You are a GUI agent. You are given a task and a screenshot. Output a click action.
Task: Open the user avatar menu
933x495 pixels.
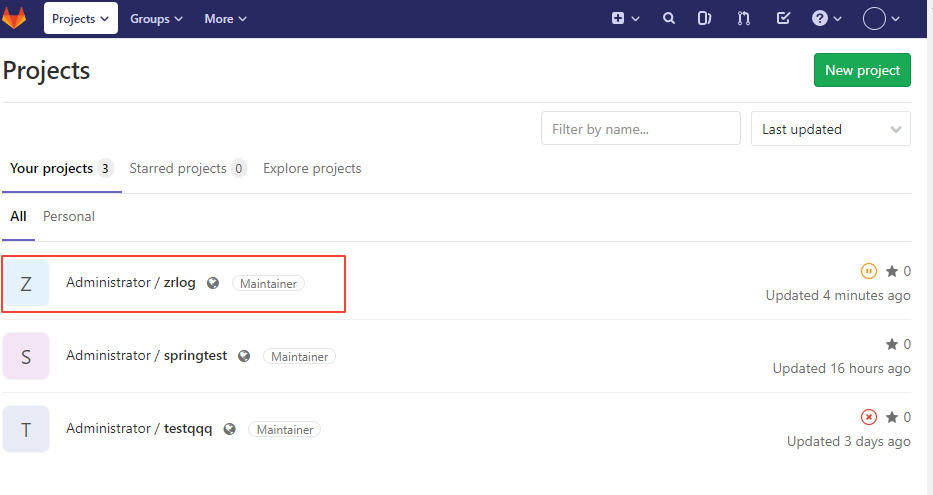881,18
